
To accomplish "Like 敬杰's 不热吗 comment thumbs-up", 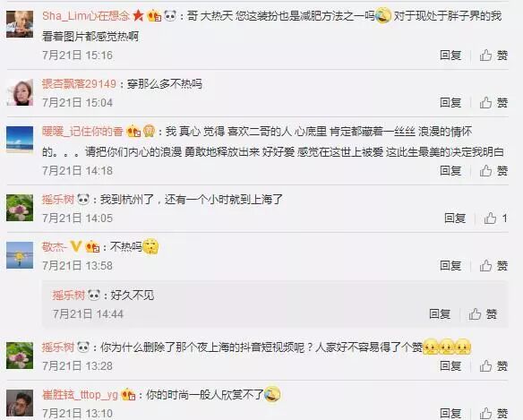I will (493, 266).
